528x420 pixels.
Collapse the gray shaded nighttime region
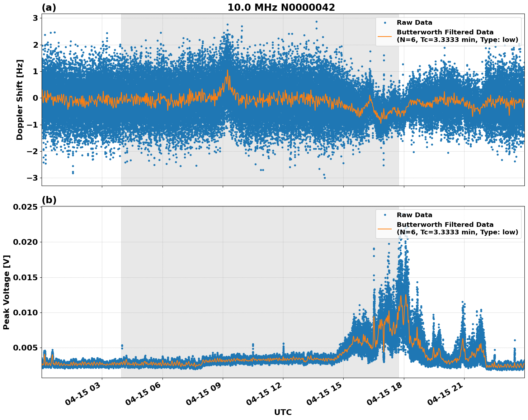pyautogui.click(x=260, y=100)
